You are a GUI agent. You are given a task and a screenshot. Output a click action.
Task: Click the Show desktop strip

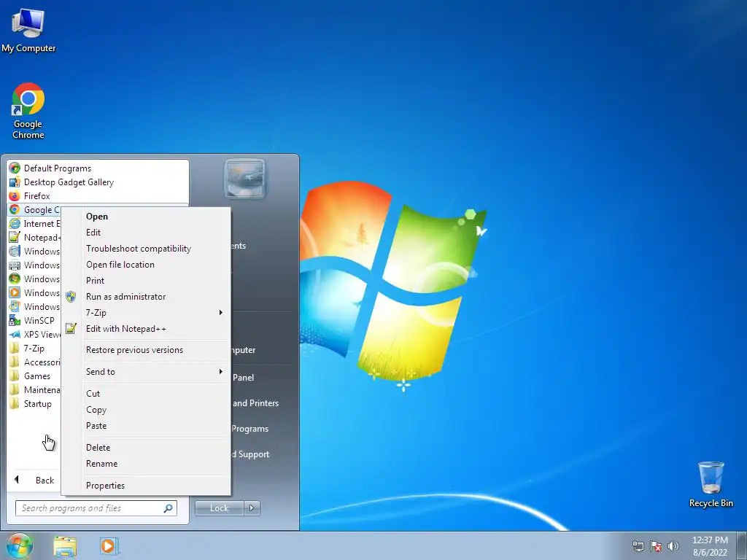pos(742,545)
